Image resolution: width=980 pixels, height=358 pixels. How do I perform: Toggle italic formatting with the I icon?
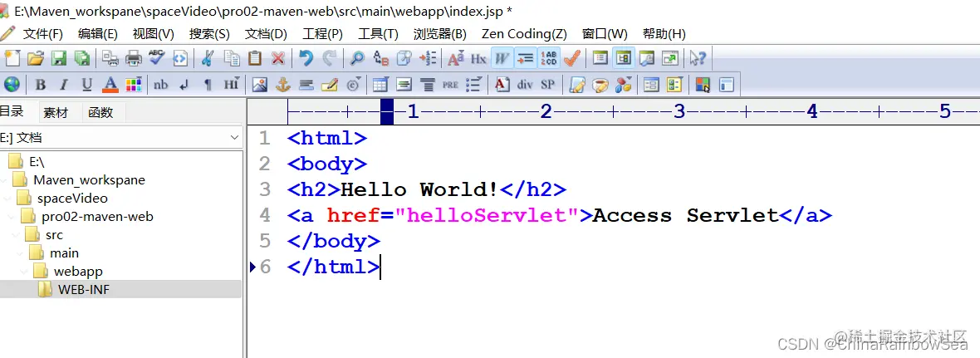click(64, 85)
